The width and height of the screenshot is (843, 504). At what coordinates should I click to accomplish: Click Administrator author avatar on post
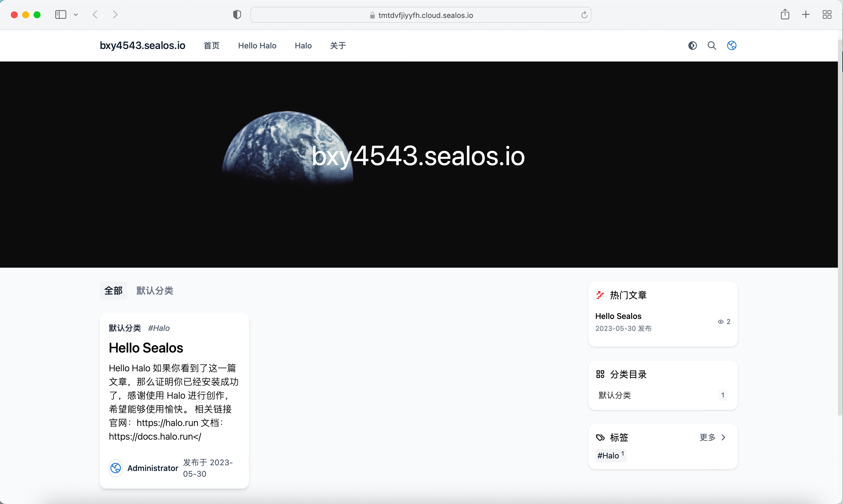point(115,468)
